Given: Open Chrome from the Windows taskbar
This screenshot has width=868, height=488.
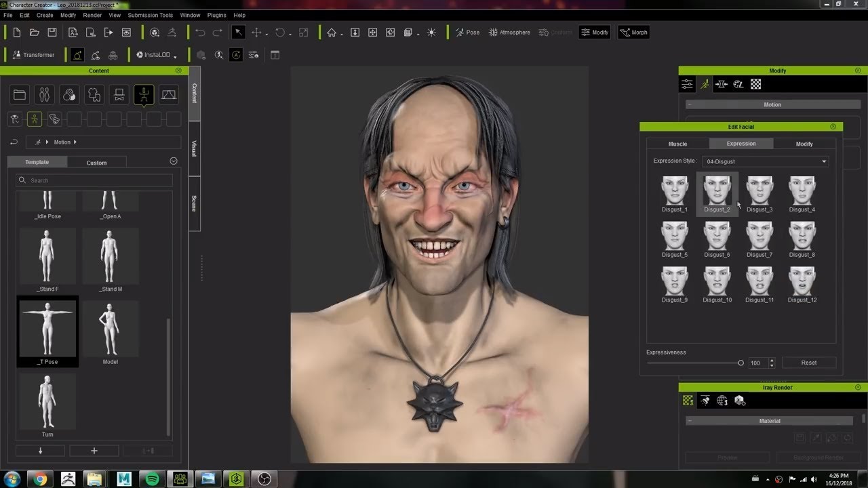Looking at the screenshot, I should [41, 479].
